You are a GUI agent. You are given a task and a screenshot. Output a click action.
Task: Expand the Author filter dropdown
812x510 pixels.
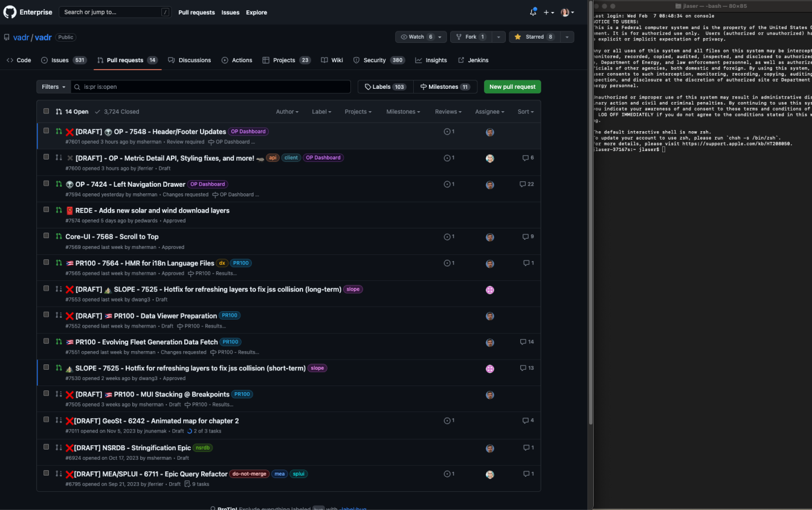pos(287,112)
